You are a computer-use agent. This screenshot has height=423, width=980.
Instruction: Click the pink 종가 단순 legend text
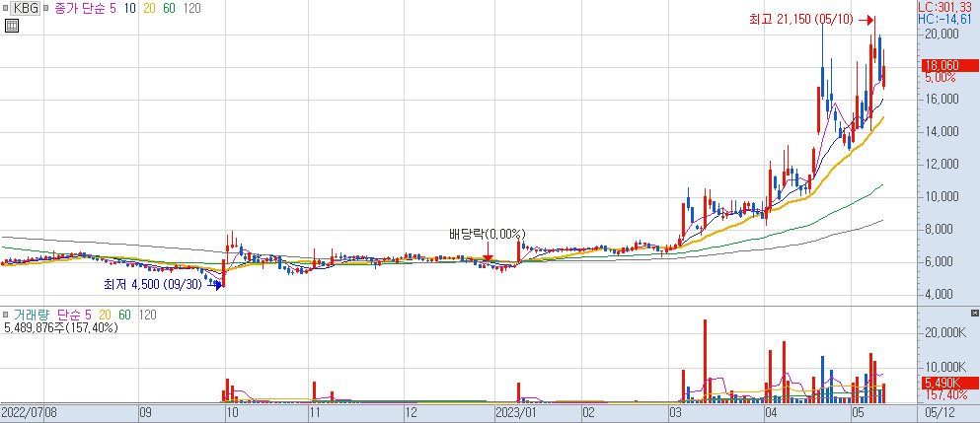pos(80,9)
